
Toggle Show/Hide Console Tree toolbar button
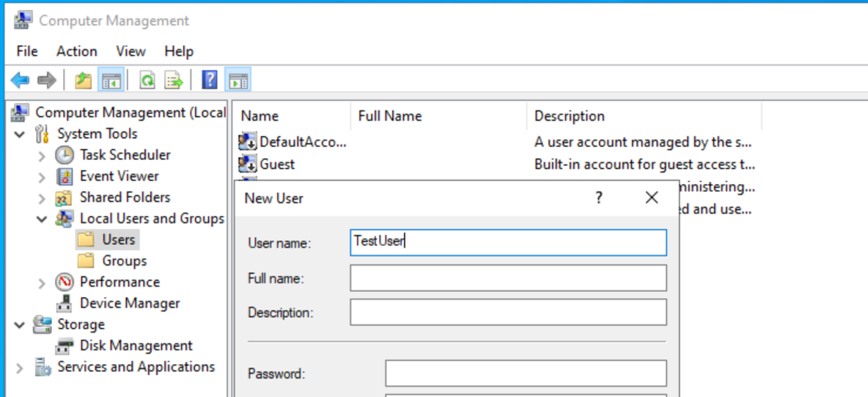click(111, 80)
